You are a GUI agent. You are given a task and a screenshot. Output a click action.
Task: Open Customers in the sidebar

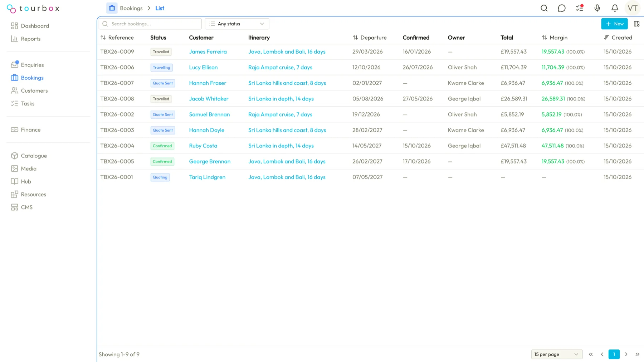[34, 90]
